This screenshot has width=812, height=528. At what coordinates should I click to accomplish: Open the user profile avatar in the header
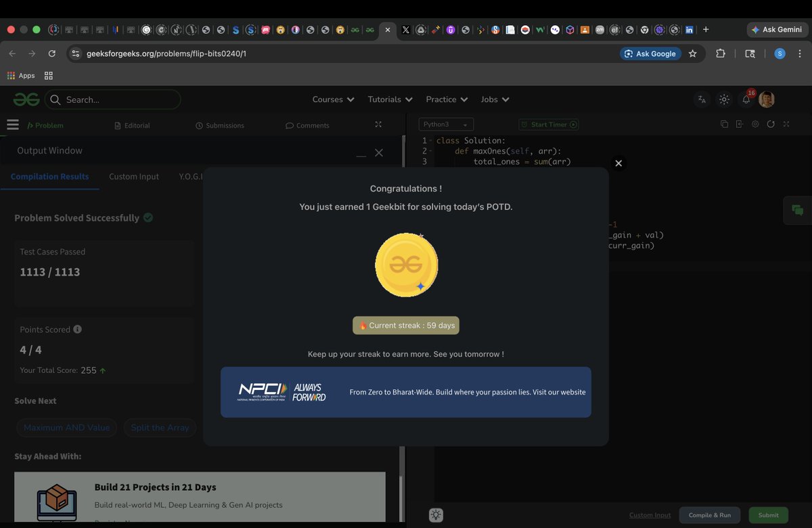pos(766,100)
